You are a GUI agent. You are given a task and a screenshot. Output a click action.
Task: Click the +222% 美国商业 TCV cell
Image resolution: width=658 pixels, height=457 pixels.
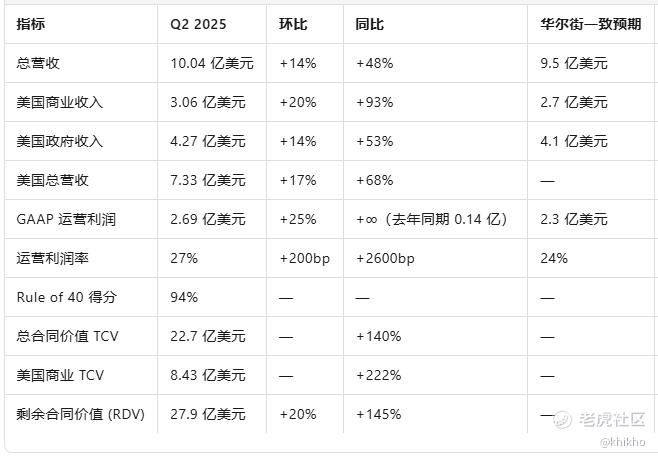click(x=378, y=375)
